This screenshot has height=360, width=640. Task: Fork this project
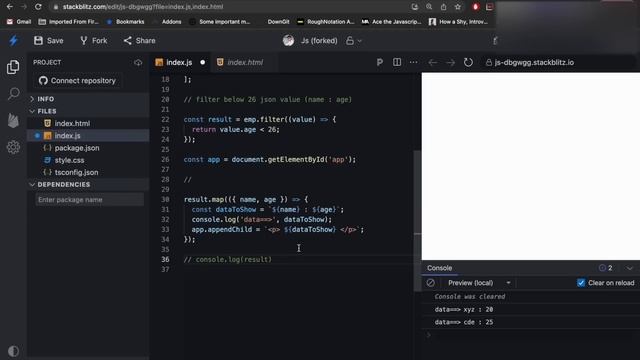[x=93, y=40]
